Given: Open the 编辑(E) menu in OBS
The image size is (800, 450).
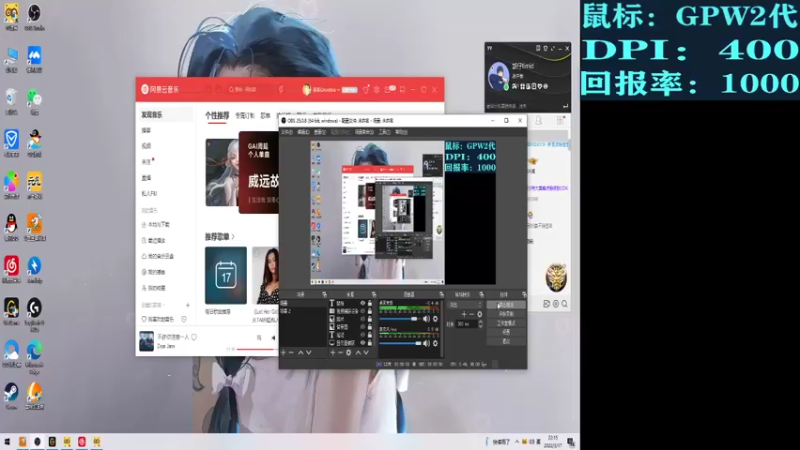Looking at the screenshot, I should [303, 132].
